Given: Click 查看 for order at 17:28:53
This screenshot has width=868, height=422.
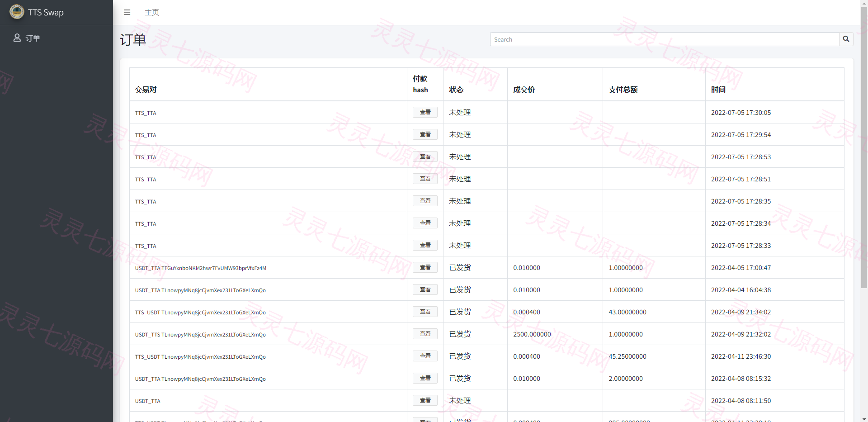Looking at the screenshot, I should pyautogui.click(x=425, y=156).
